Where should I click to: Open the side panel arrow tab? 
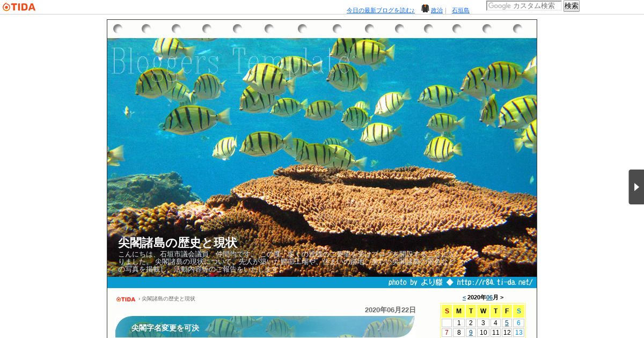(x=636, y=187)
